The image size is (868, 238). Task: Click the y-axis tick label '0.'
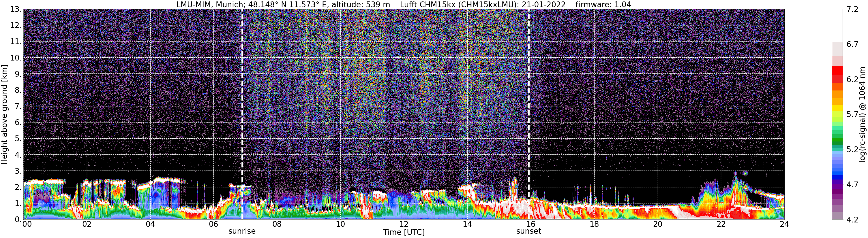18,220
